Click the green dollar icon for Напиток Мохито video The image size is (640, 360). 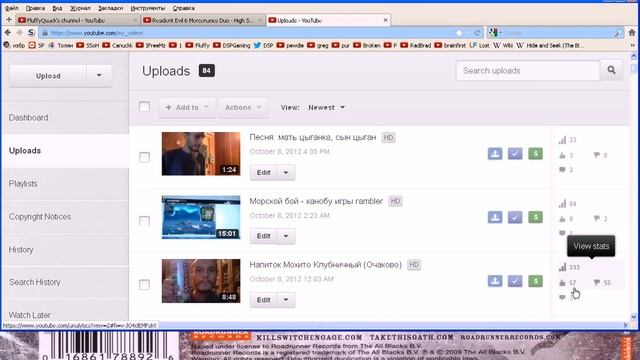536,281
